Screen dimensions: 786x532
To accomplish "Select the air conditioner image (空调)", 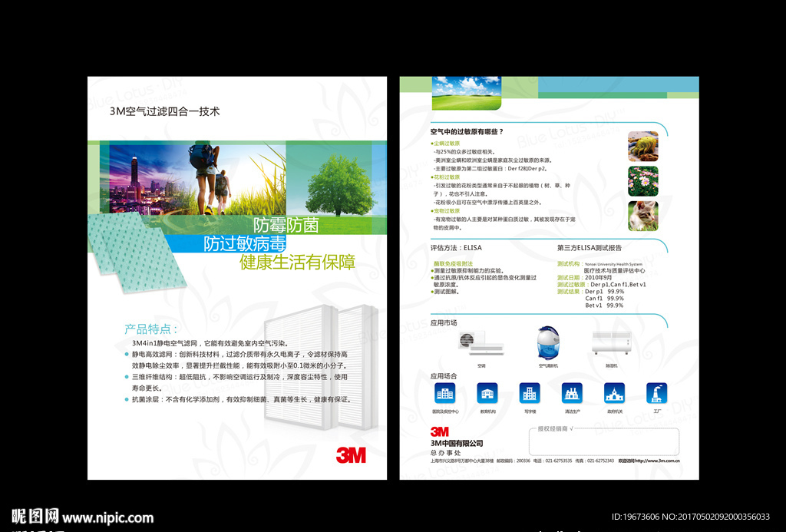I will (x=481, y=343).
